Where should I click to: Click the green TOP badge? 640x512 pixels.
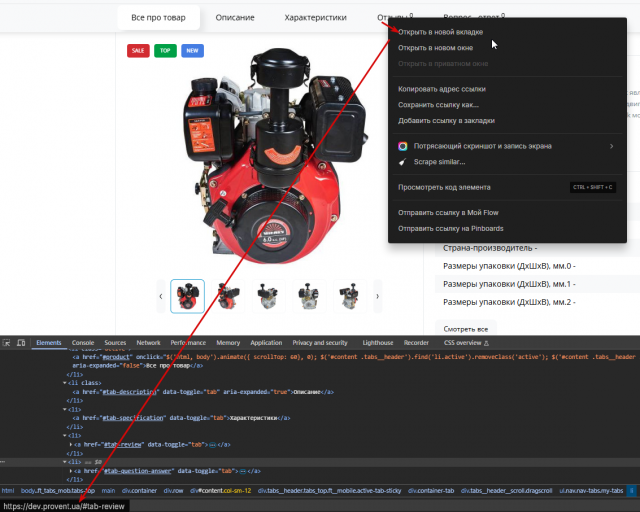(x=165, y=51)
